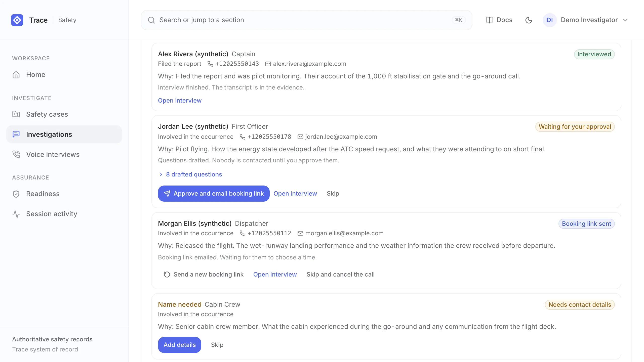Open Session activity page
644x362 pixels.
[64, 214]
